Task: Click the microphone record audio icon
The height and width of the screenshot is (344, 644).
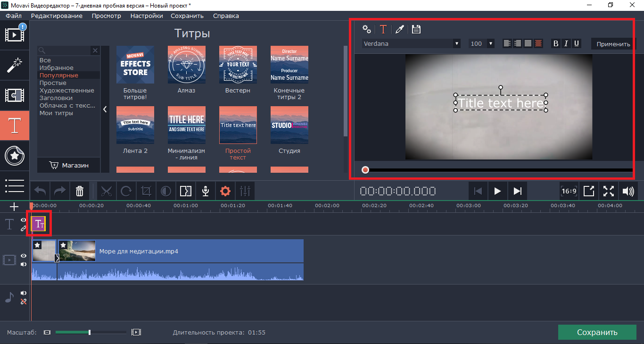Action: click(x=206, y=191)
